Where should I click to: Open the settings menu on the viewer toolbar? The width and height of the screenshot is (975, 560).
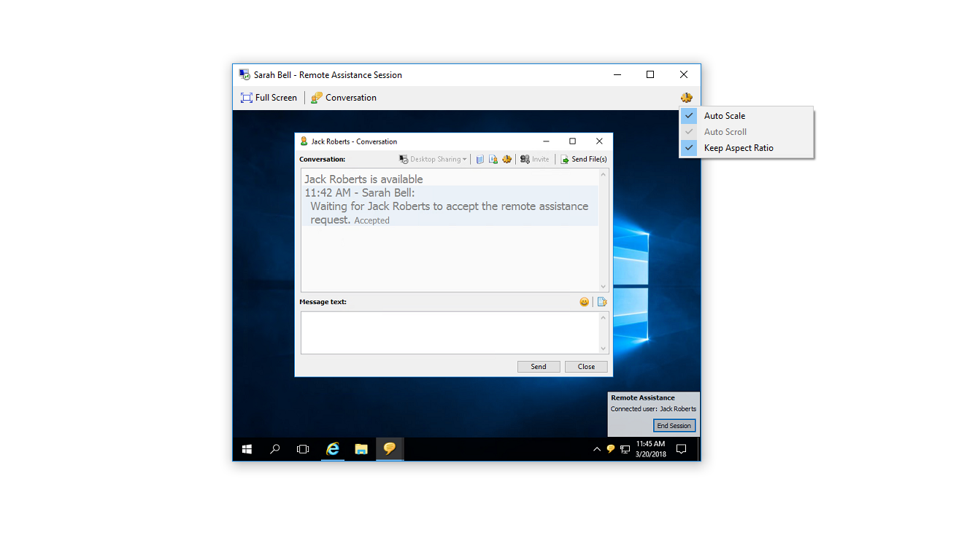click(x=687, y=97)
